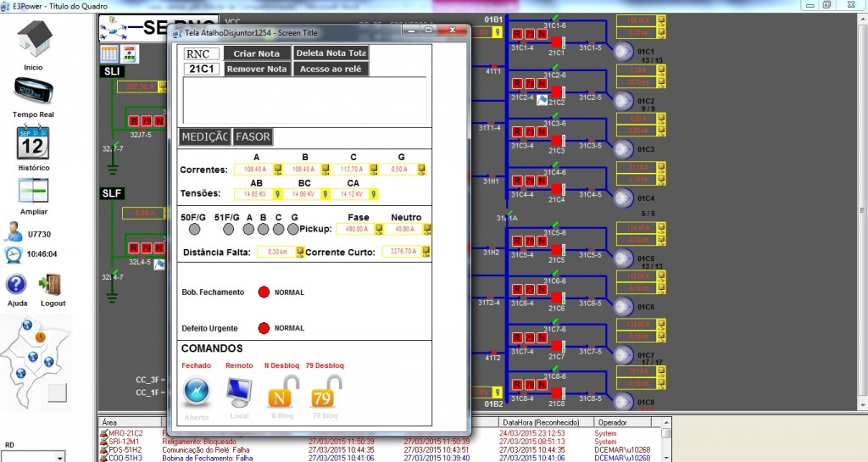Open the Histórico calendar icon
Image resolution: width=868 pixels, height=462 pixels.
[33, 142]
